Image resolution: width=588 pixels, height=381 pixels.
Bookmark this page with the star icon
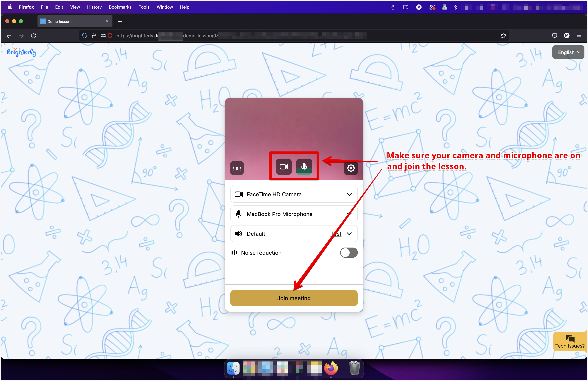(503, 36)
